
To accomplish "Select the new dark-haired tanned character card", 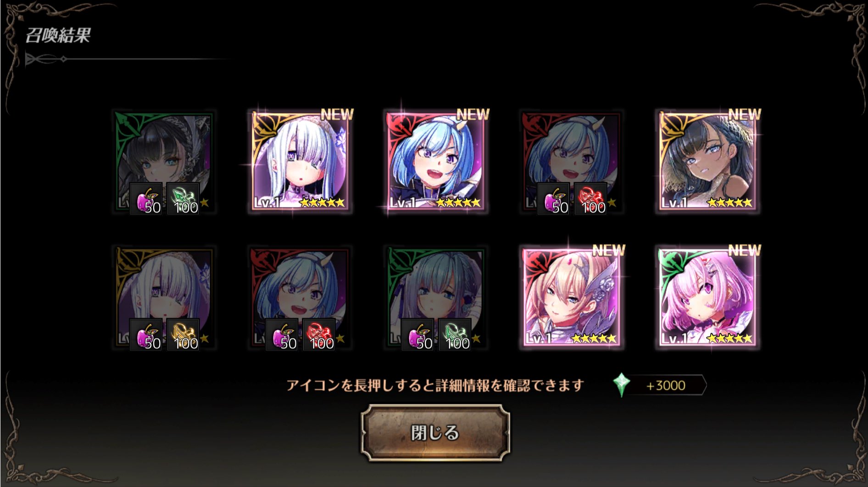I will (x=707, y=162).
